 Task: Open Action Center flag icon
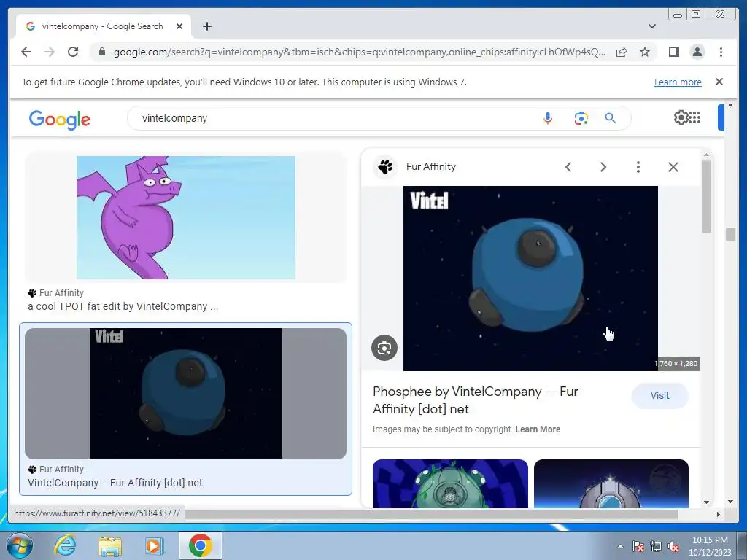[x=638, y=546]
